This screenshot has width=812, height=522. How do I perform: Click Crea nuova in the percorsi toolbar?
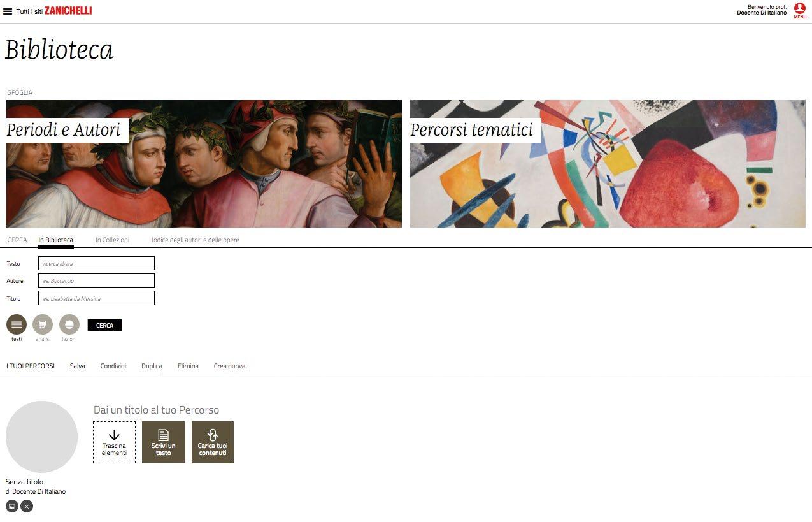coord(229,366)
